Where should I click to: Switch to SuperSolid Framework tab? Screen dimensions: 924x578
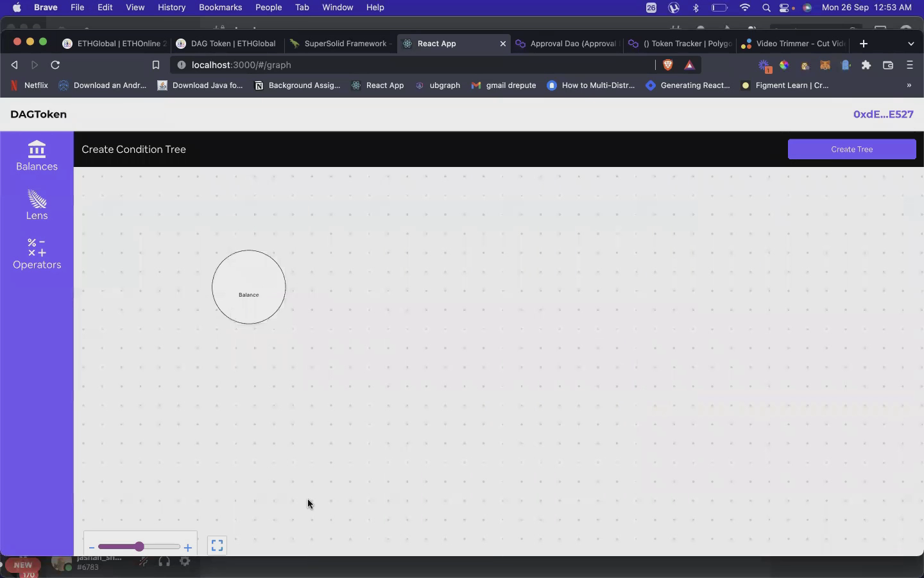[x=341, y=44]
